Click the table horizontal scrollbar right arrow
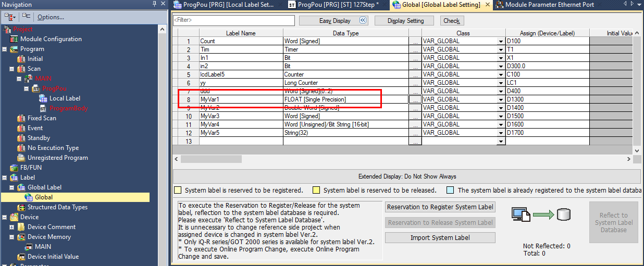 (x=636, y=158)
